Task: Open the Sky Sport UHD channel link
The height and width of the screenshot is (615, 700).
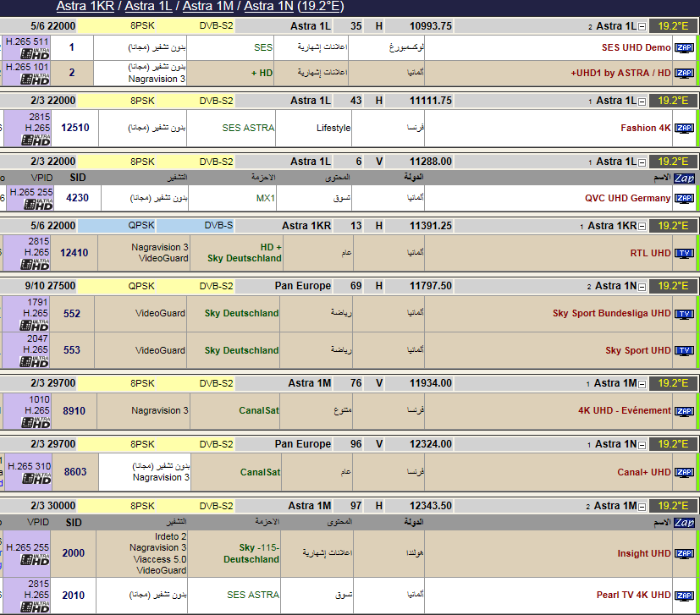Action: [637, 350]
